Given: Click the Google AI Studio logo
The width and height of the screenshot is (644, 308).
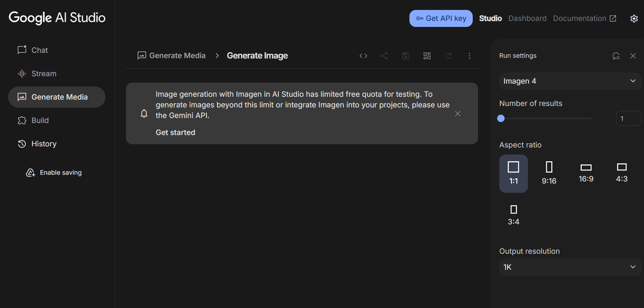Looking at the screenshot, I should pyautogui.click(x=57, y=17).
